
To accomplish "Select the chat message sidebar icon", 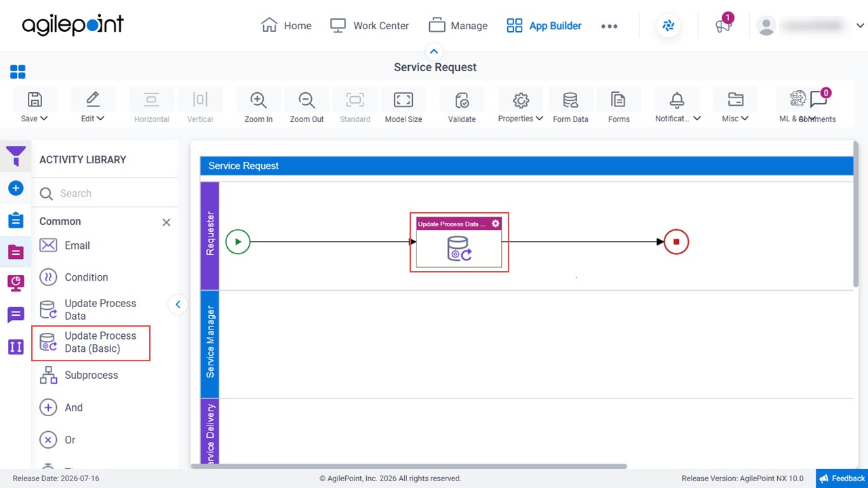I will 16,314.
